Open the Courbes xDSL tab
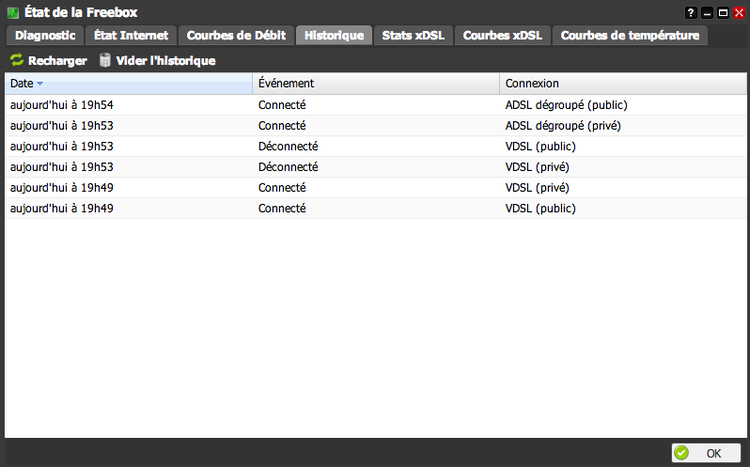 [x=502, y=35]
